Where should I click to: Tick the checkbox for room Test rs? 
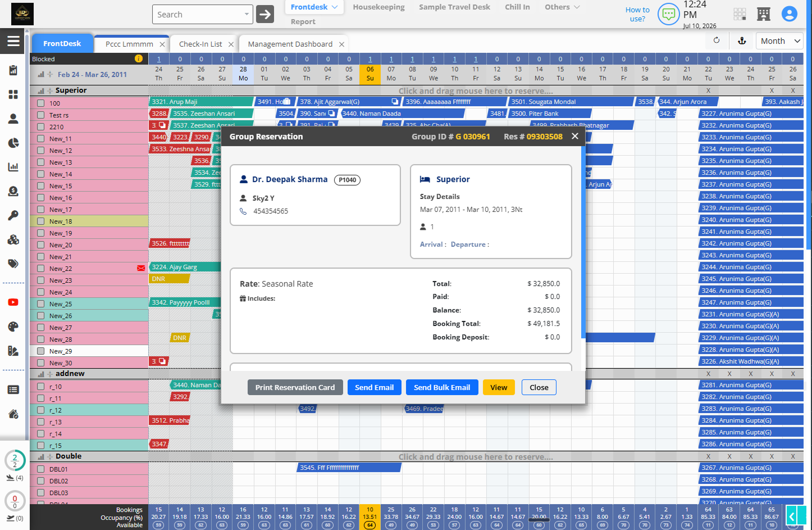(x=41, y=115)
